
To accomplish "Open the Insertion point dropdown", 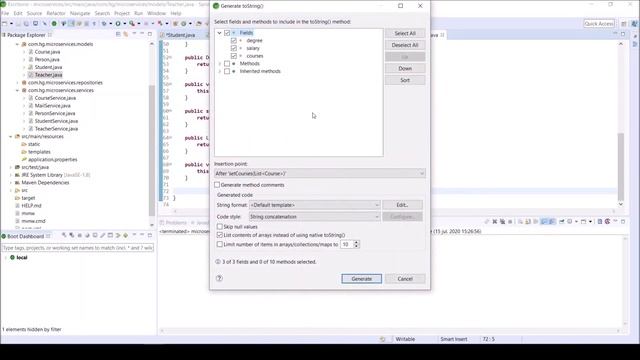I will pyautogui.click(x=320, y=173).
